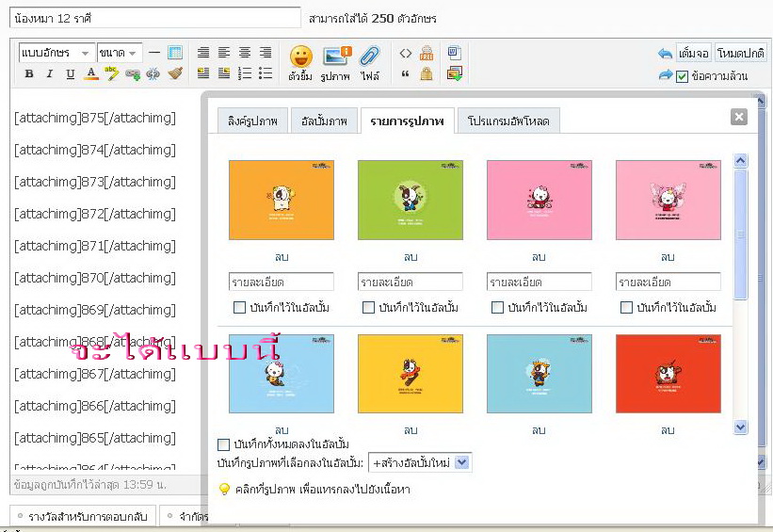
Task: Click the highlight text pen icon
Action: click(x=111, y=74)
